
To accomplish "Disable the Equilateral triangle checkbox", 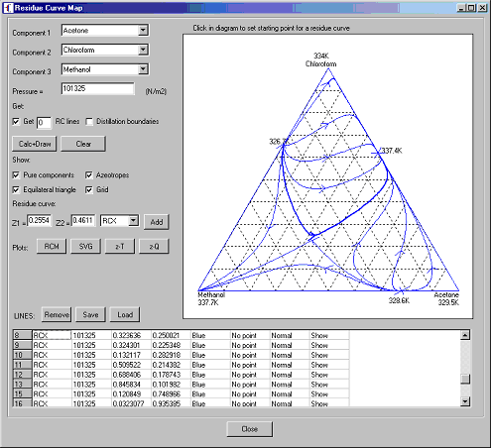I will click(x=16, y=189).
